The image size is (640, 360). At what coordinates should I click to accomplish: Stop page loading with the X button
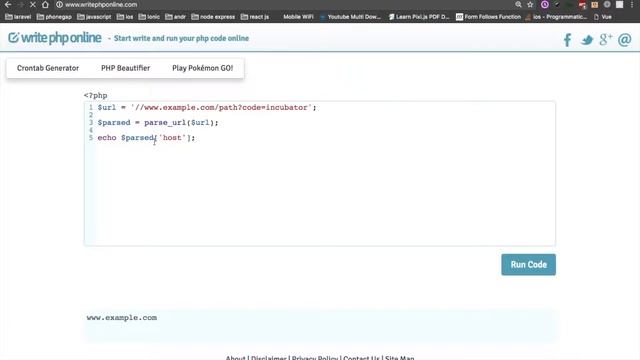33,4
